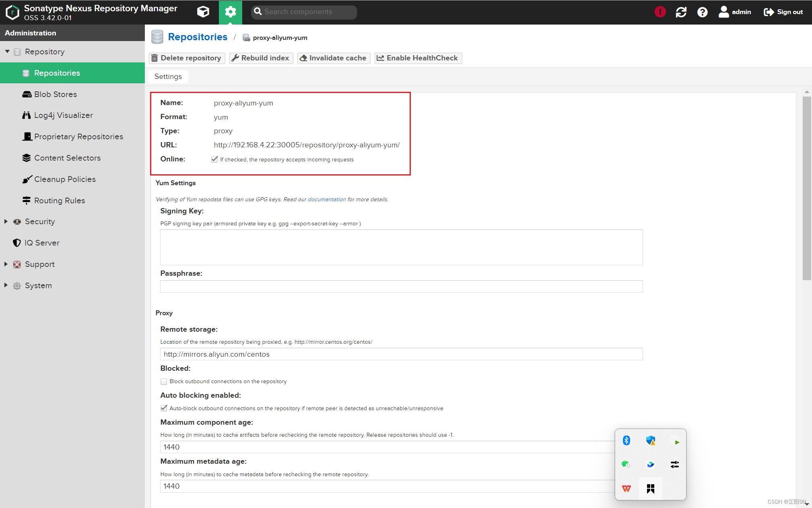Toggle the Online repository checkbox
This screenshot has height=508, width=812.
click(x=214, y=159)
